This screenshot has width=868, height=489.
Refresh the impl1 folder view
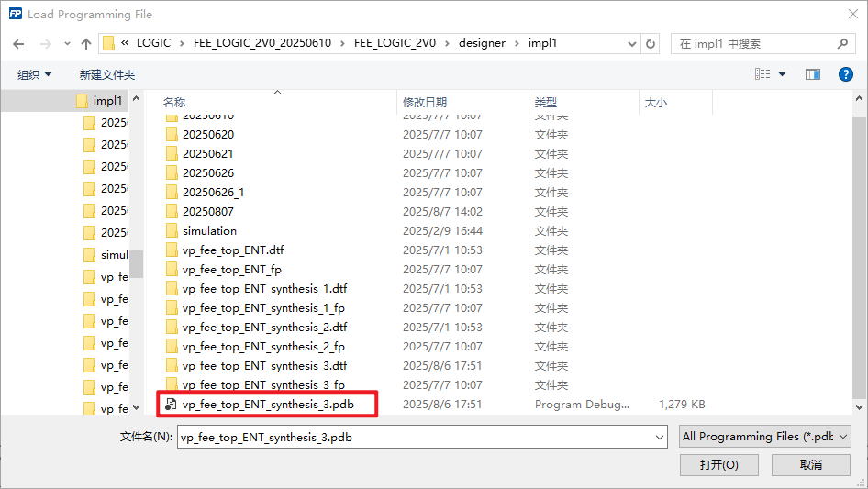tap(651, 43)
